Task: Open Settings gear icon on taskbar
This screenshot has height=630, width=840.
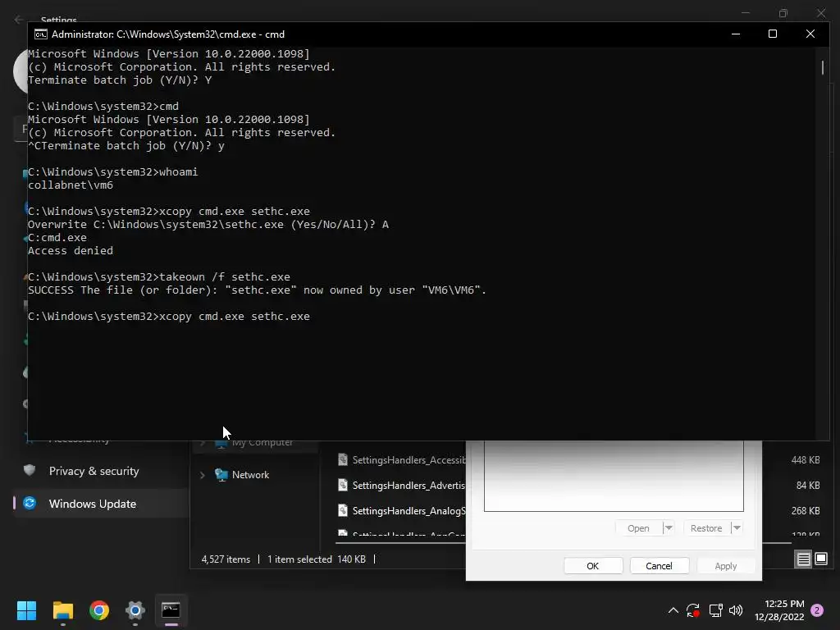Action: click(x=135, y=610)
